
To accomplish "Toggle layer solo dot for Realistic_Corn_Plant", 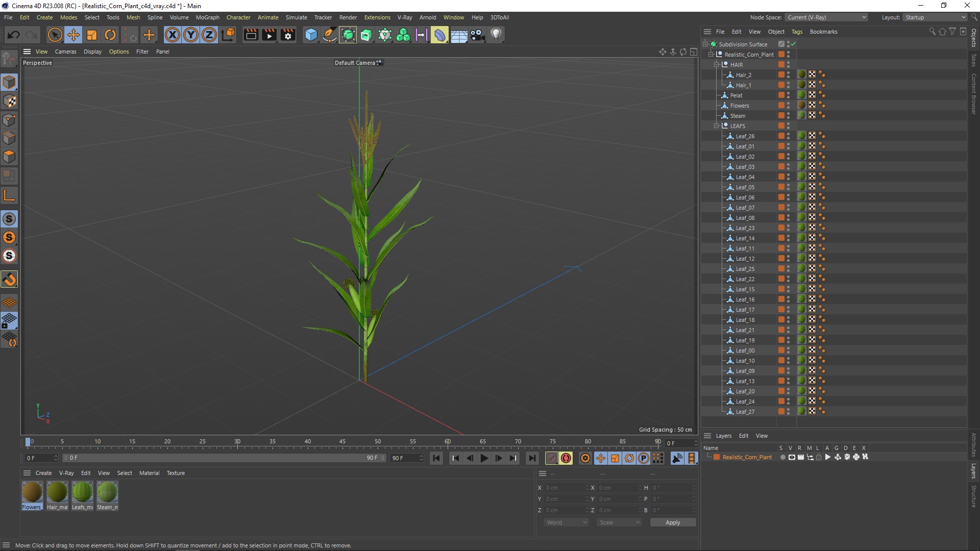I will pyautogui.click(x=782, y=457).
